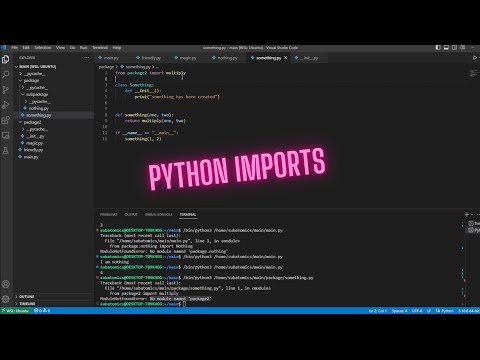Open the Help menu

coord(117,48)
